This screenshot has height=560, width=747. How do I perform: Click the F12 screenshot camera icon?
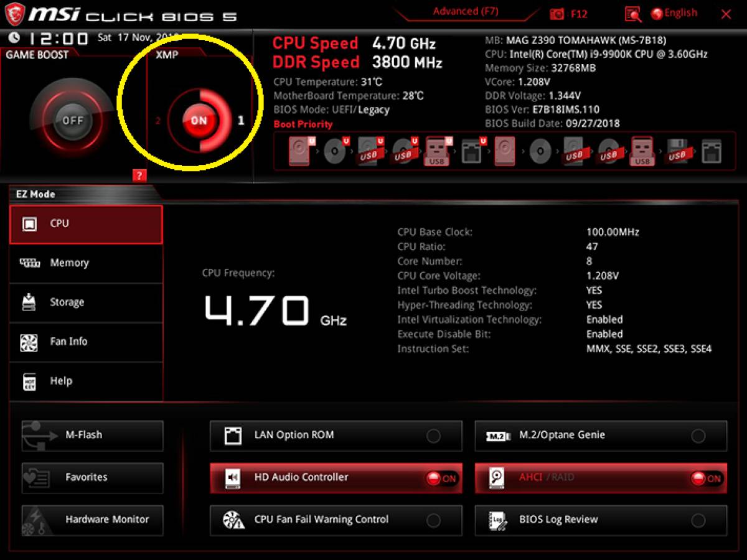point(557,14)
